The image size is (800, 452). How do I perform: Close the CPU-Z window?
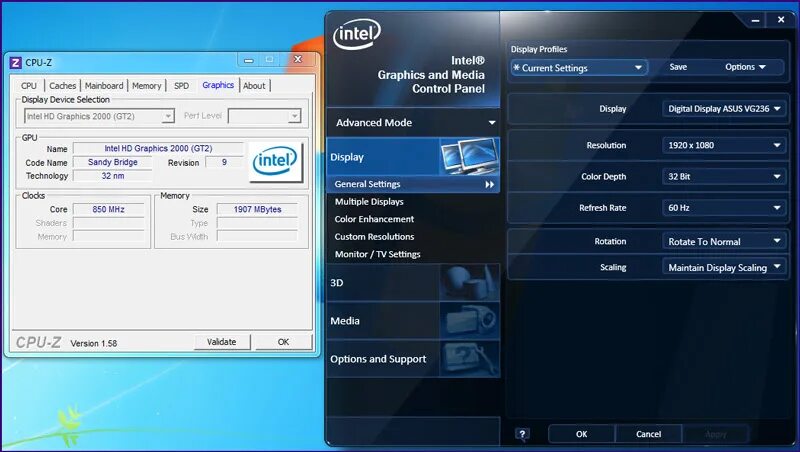297,59
